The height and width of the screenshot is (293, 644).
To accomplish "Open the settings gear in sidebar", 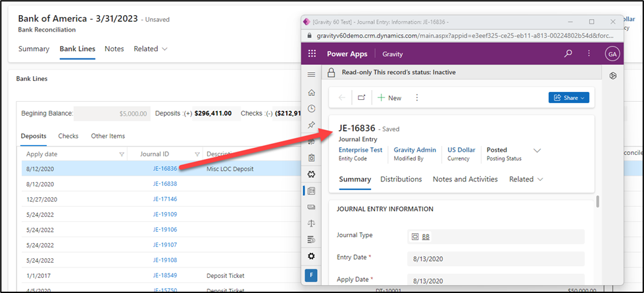I will (311, 256).
